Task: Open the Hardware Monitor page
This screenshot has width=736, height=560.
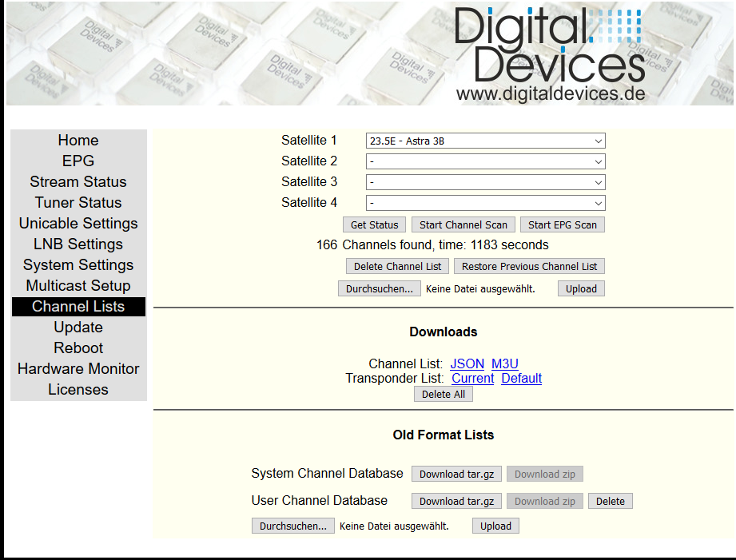Action: [x=78, y=369]
